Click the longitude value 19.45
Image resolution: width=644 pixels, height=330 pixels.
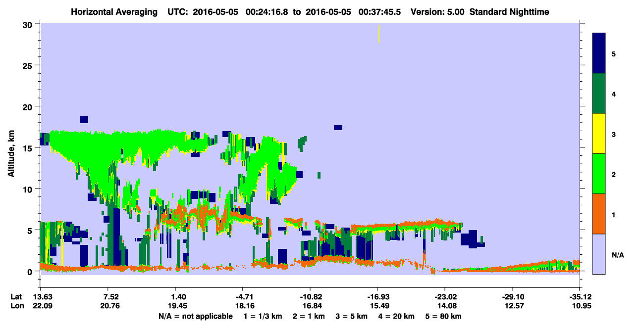click(x=178, y=306)
